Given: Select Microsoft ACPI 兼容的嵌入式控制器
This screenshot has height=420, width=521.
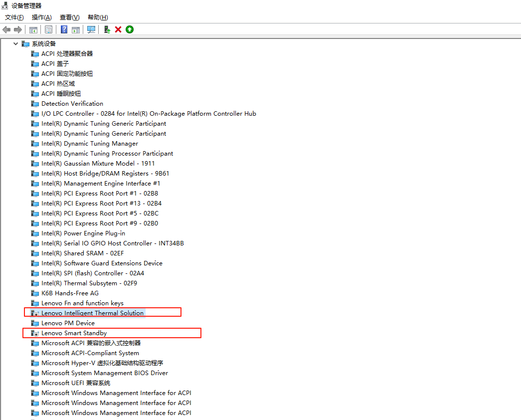Looking at the screenshot, I should click(91, 343).
